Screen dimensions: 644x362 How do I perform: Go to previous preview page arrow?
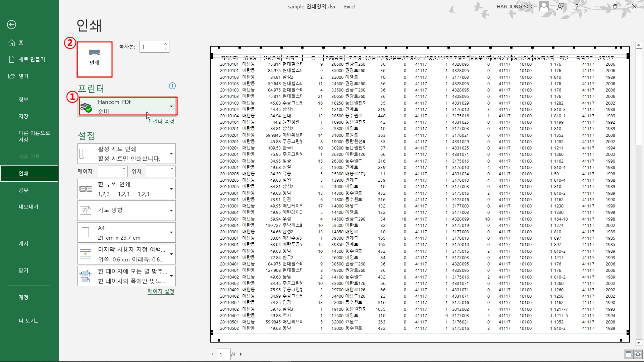click(x=212, y=354)
